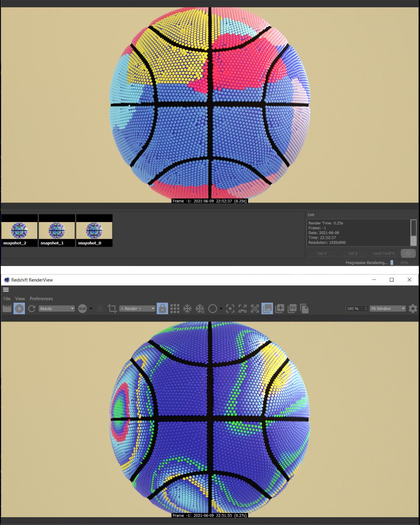Click the circle clay mode icon
Image resolution: width=420 pixels, height=525 pixels.
(212, 308)
